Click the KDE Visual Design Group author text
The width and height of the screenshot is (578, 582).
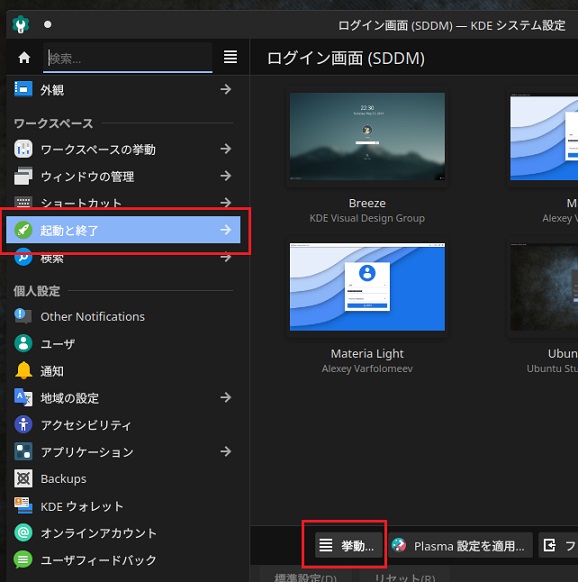pyautogui.click(x=367, y=218)
